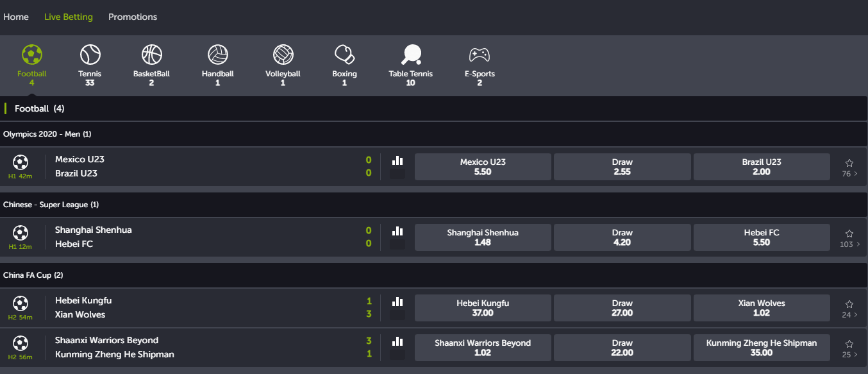Select the Table Tennis paddle icon
The height and width of the screenshot is (374, 868).
coord(410,54)
